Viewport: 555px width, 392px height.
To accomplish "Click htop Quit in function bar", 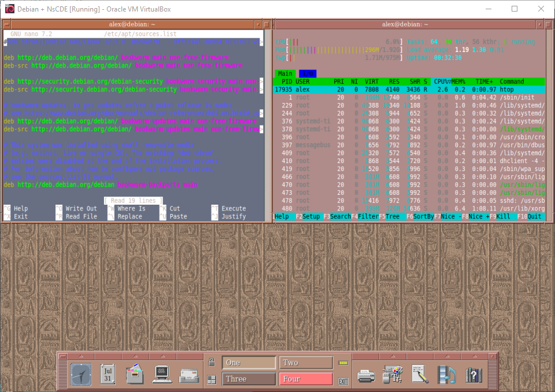I will click(x=534, y=216).
